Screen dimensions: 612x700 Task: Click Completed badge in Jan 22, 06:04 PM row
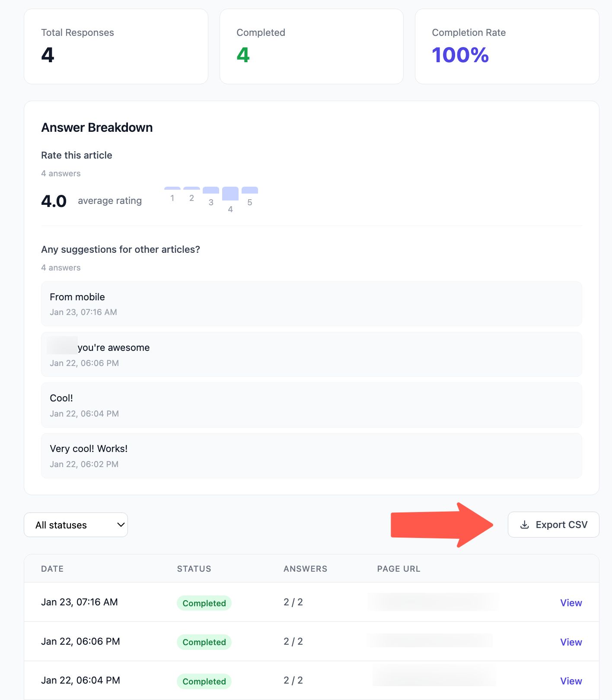[204, 681]
